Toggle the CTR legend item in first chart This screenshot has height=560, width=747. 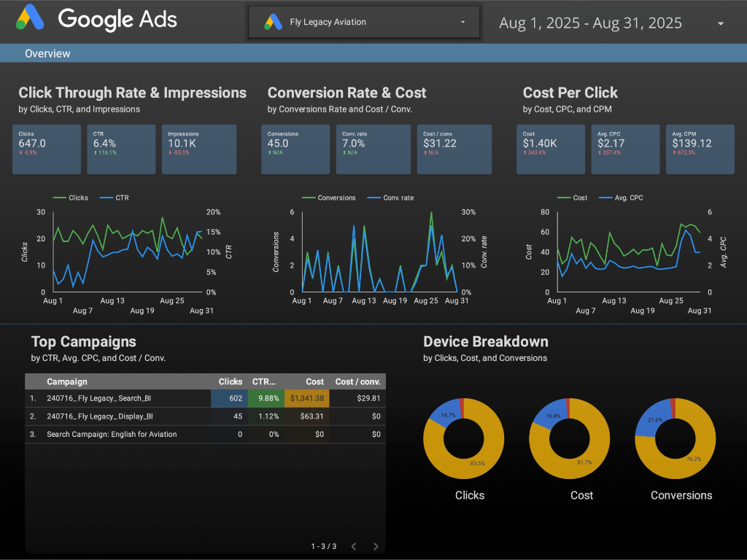coord(115,198)
